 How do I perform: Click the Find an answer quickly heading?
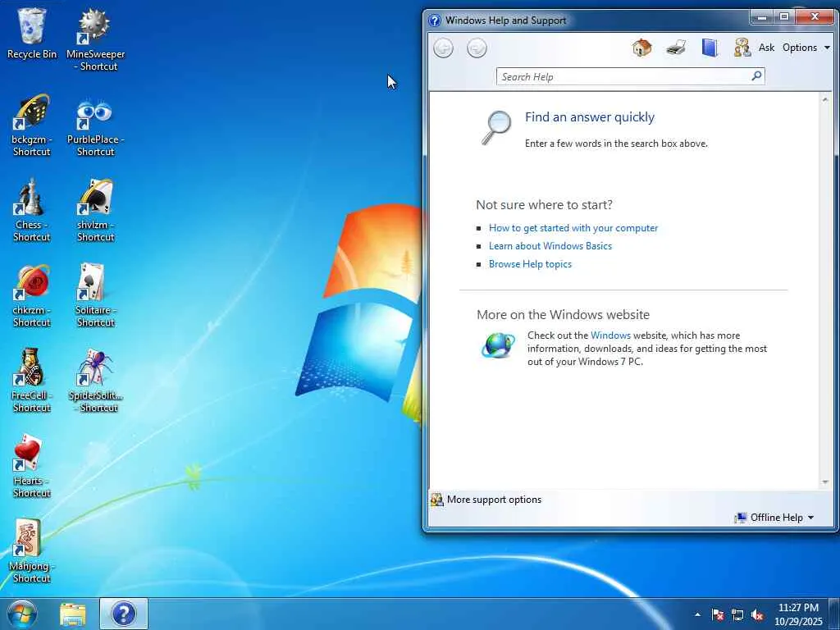pos(589,116)
